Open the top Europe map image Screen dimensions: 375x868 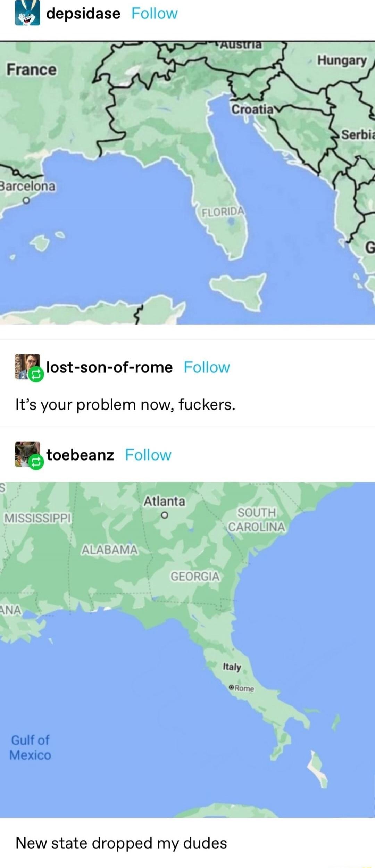click(187, 183)
